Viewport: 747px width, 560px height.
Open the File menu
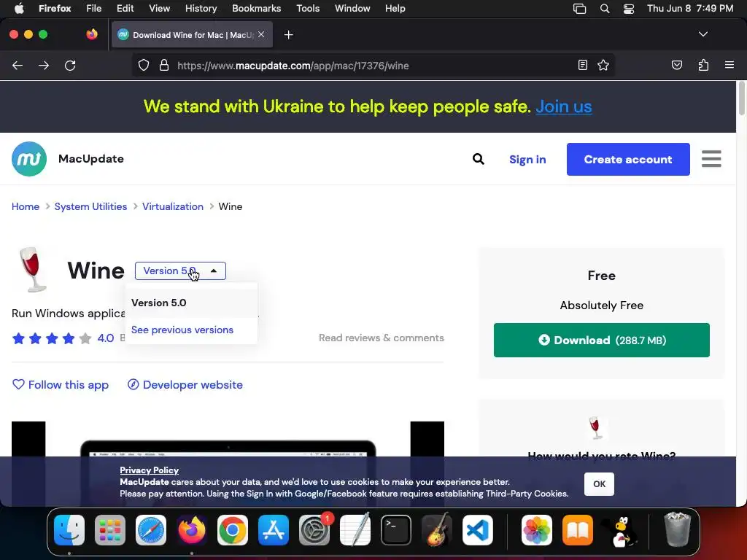[x=93, y=9]
